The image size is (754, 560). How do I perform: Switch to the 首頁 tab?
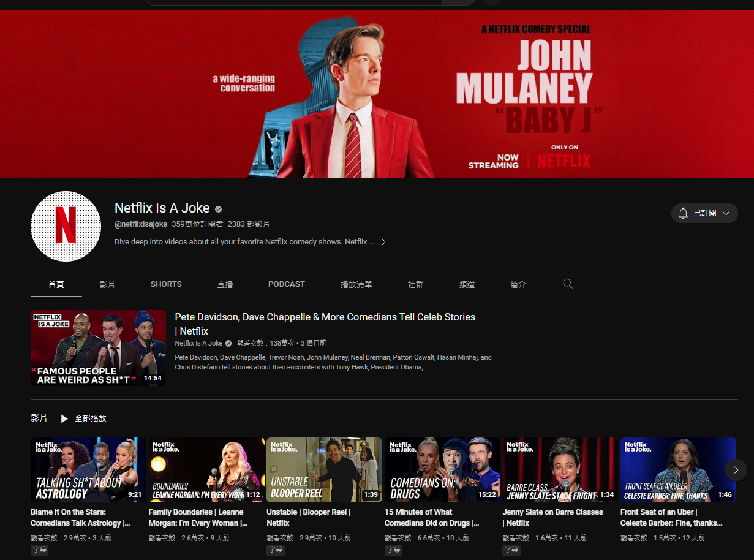[x=56, y=284]
